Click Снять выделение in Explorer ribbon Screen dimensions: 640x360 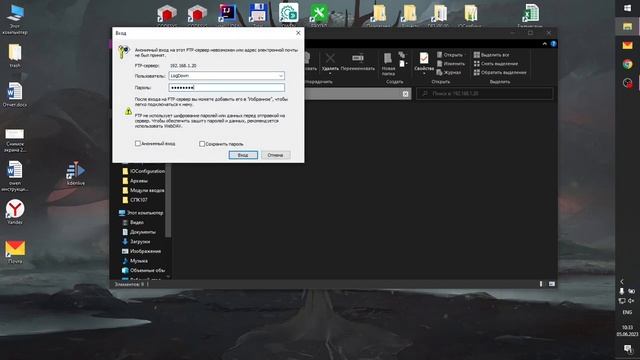click(496, 64)
